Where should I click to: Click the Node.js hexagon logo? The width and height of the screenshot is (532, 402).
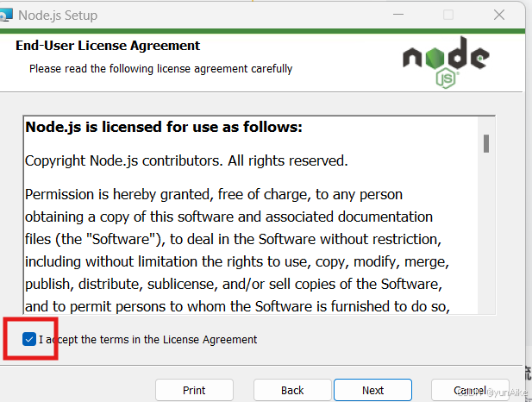[x=446, y=62]
